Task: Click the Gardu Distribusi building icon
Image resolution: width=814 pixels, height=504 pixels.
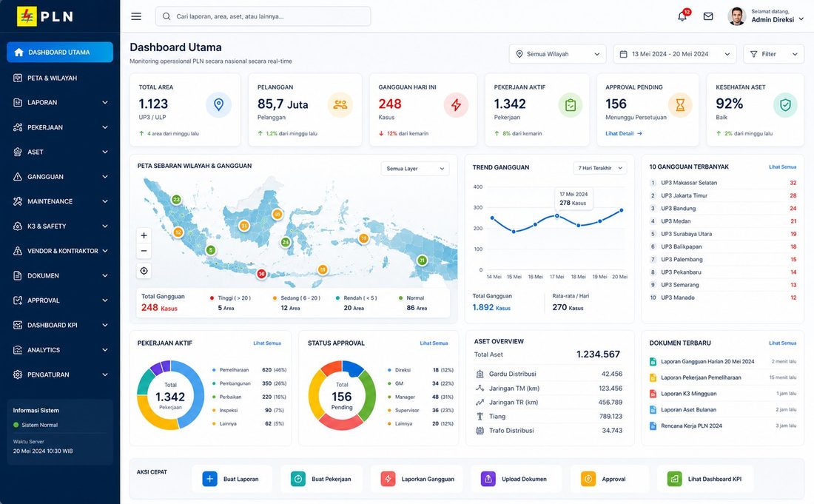Action: (x=480, y=374)
